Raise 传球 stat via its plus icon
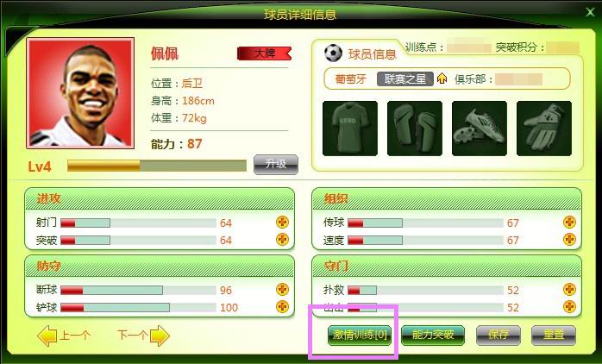The height and width of the screenshot is (364, 602). click(569, 222)
